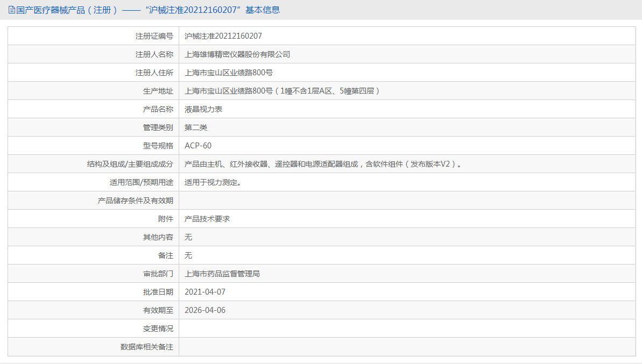Click the 适用范围/预期用途 label
Image resolution: width=642 pixels, height=364 pixels.
click(x=141, y=182)
